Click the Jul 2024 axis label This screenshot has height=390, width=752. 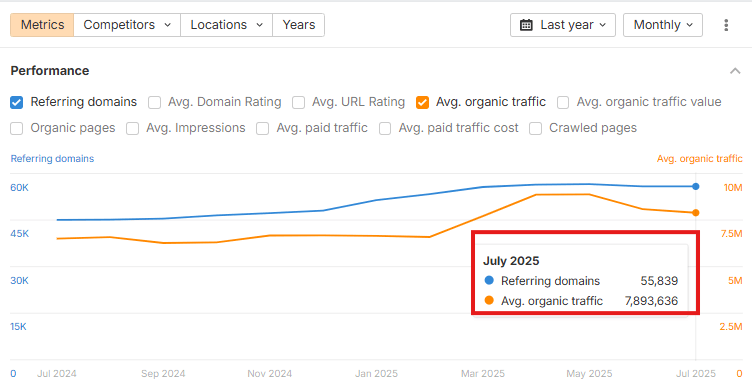coord(57,374)
